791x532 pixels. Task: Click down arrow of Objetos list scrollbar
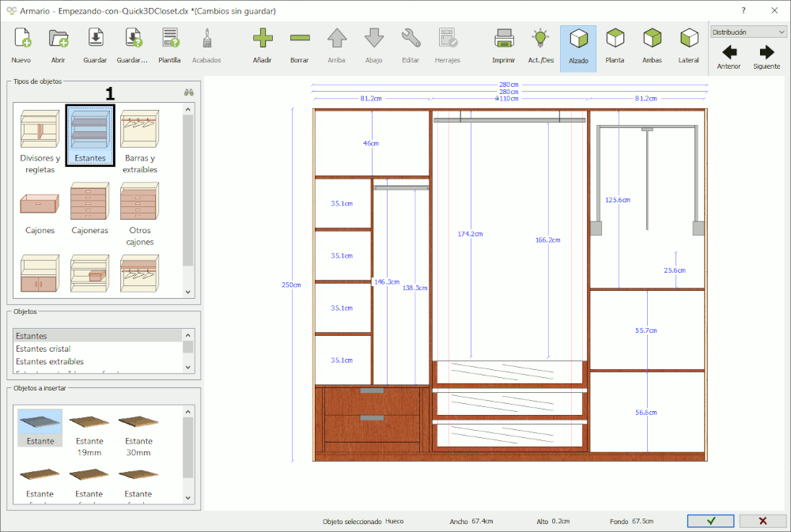click(188, 367)
